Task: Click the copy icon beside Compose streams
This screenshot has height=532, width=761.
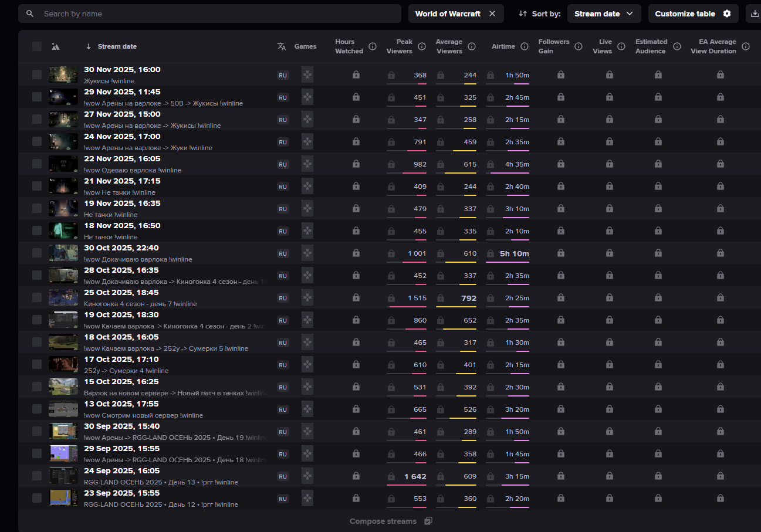Action: pos(428,521)
